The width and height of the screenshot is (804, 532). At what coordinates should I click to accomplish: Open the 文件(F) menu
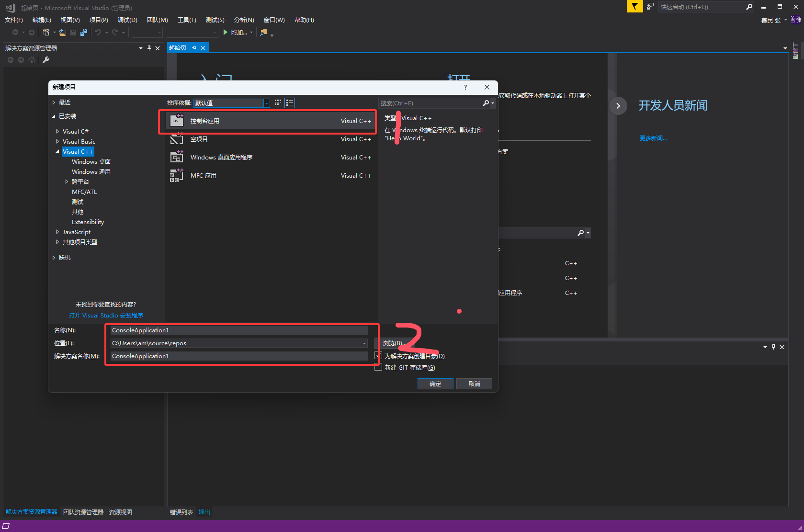14,20
